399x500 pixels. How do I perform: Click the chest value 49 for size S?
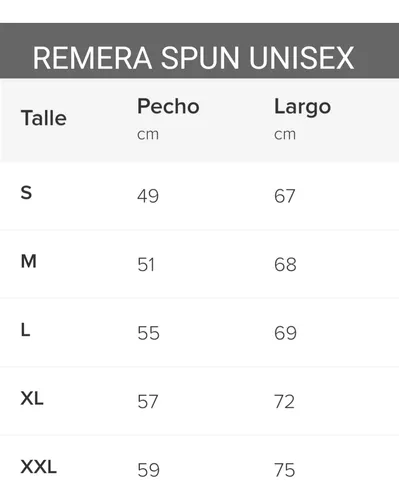click(x=148, y=196)
